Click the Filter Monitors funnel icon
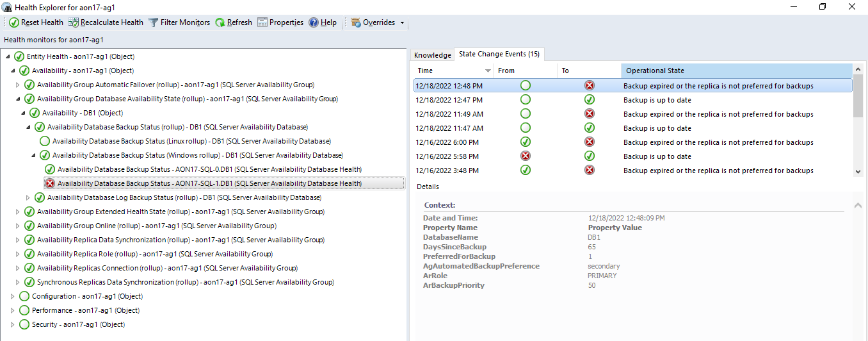Viewport: 868px width, 341px height. click(153, 22)
